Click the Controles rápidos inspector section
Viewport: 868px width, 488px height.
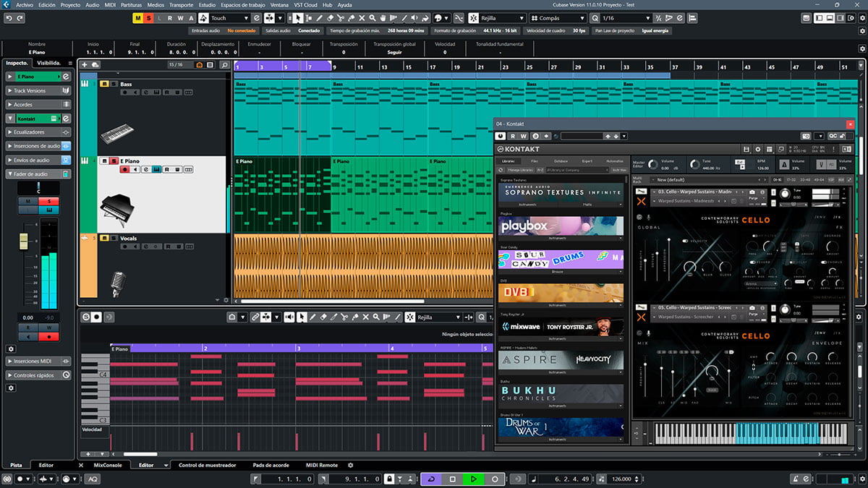click(39, 375)
